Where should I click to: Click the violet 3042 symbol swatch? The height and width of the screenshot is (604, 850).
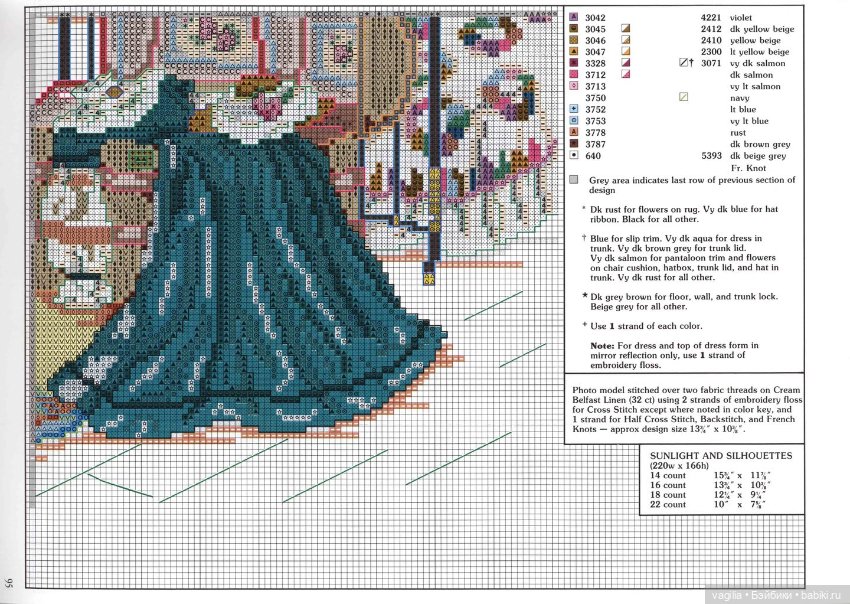pyautogui.click(x=572, y=18)
